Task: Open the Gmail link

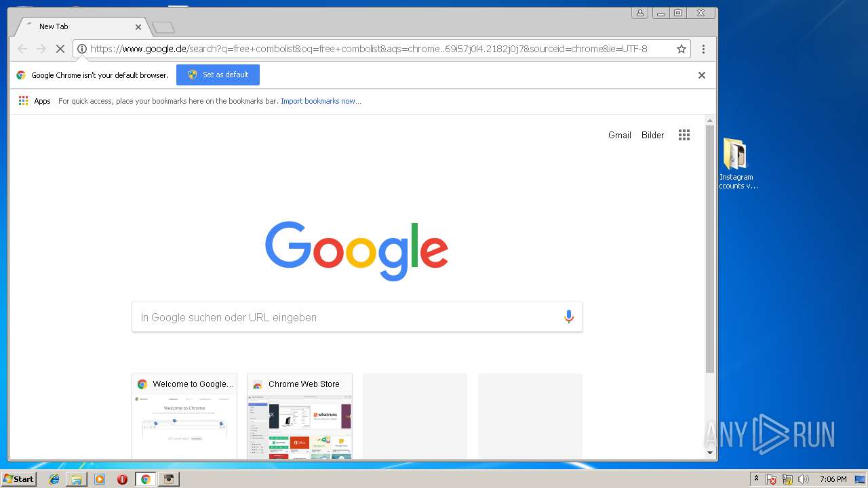Action: (x=620, y=135)
